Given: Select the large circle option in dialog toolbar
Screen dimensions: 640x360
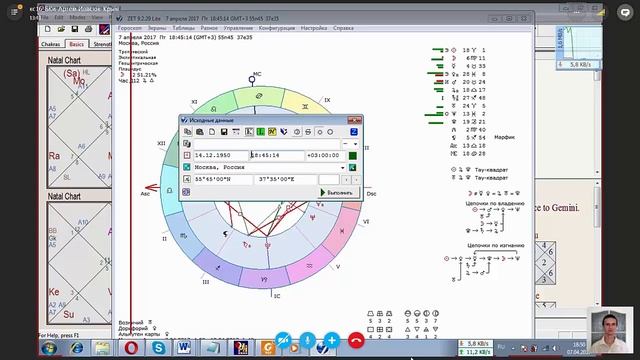Looking at the screenshot, I should pyautogui.click(x=330, y=132).
